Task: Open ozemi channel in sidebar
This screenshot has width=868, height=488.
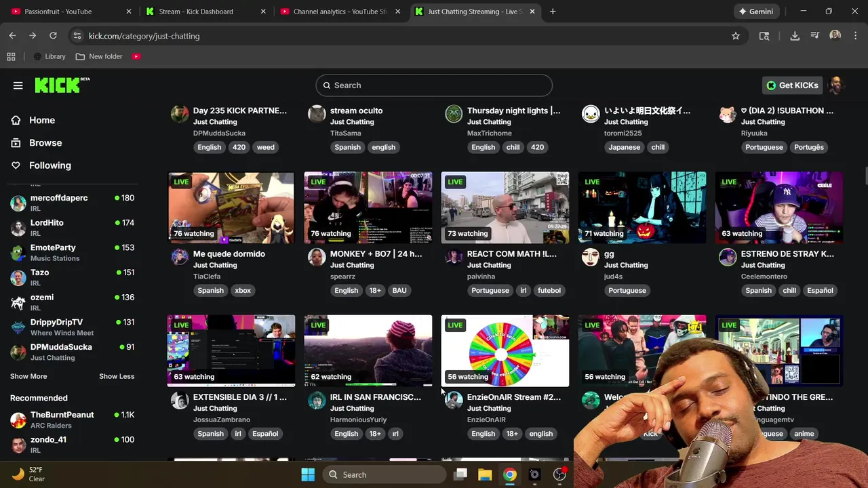Action: click(72, 302)
